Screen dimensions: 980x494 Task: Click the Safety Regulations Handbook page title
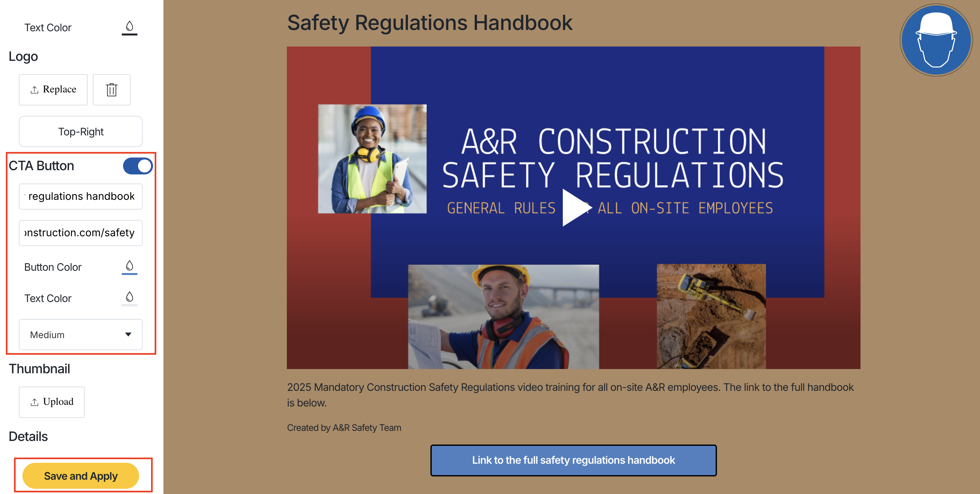pos(429,23)
